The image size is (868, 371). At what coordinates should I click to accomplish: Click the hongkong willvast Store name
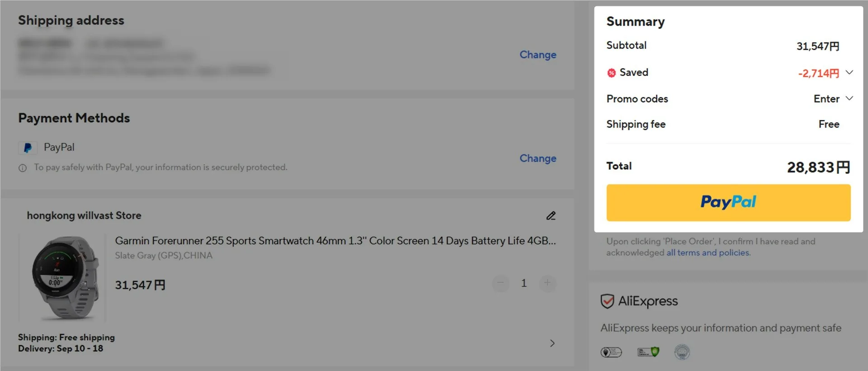pyautogui.click(x=84, y=216)
